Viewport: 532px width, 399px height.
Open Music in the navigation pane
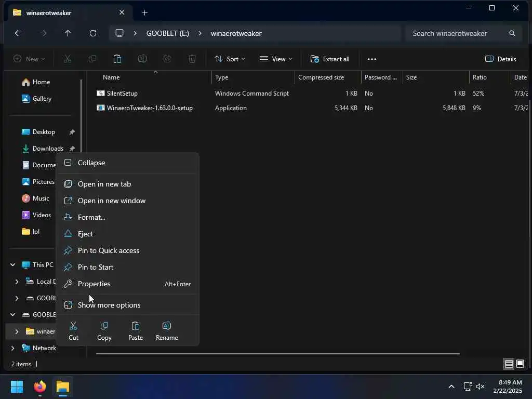pyautogui.click(x=41, y=198)
